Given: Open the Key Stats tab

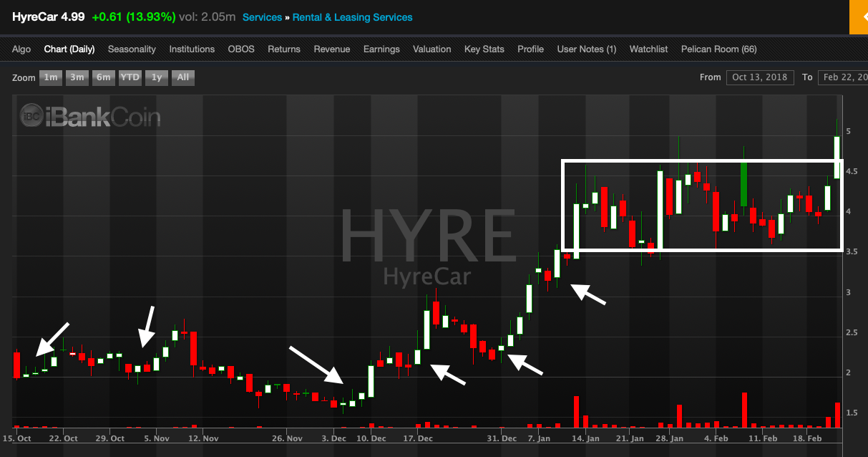Looking at the screenshot, I should coord(484,49).
